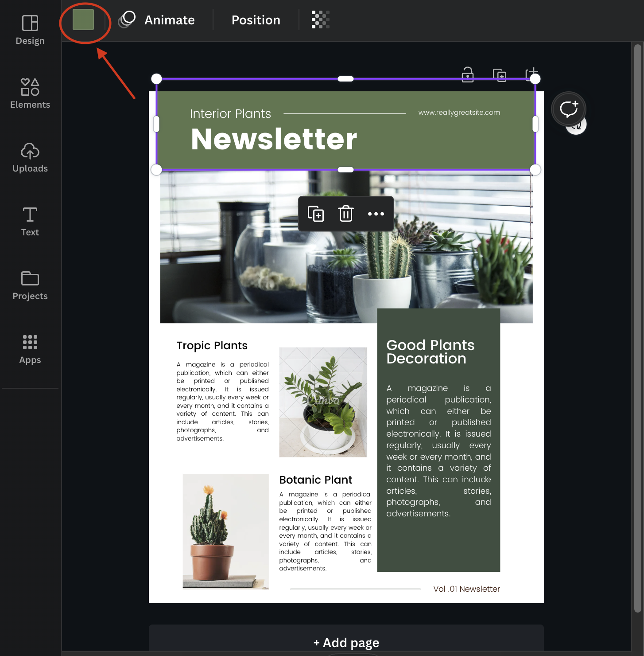The image size is (644, 656).
Task: Click the bottom-right corner selection handle
Action: [535, 170]
